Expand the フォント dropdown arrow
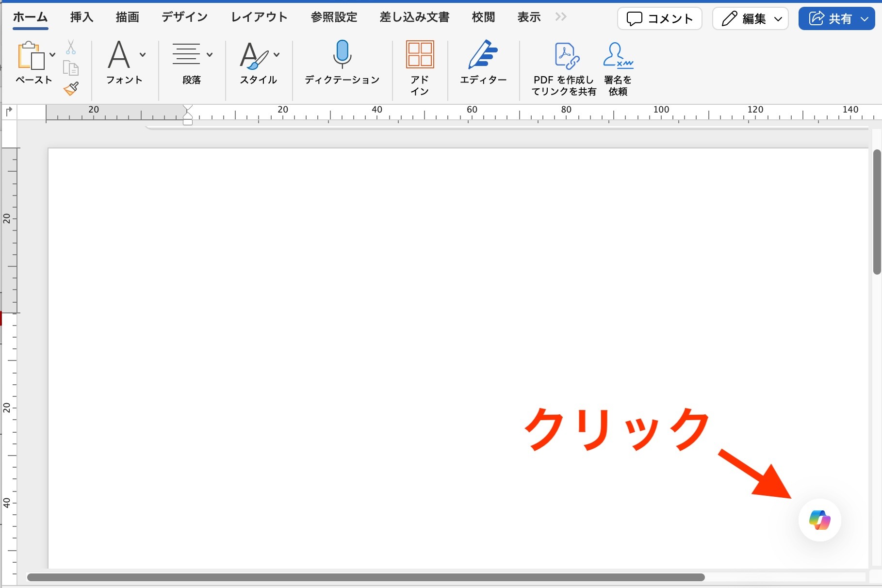This screenshot has height=588, width=882. [x=143, y=55]
